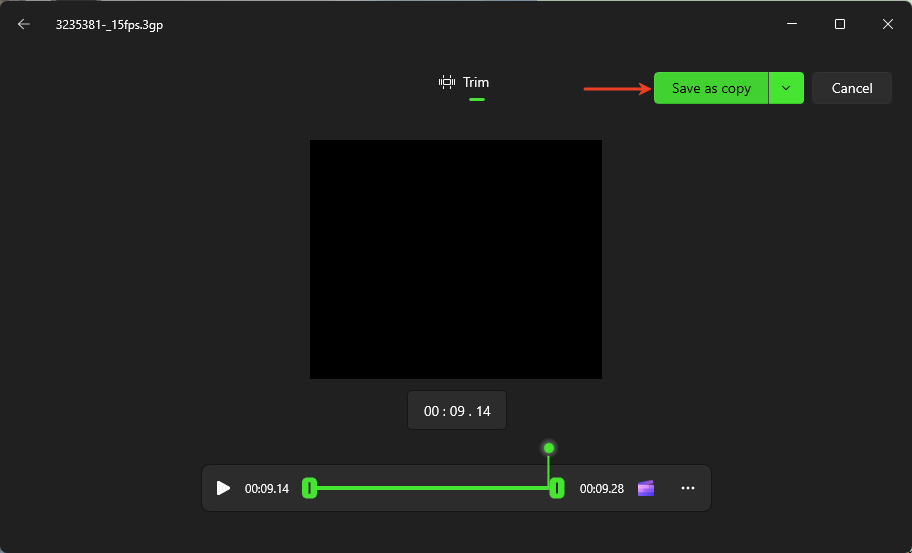This screenshot has height=553, width=912.
Task: Go back using the top-left arrow
Action: 24,25
